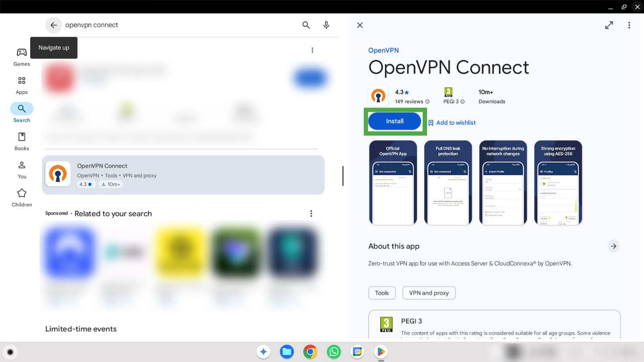Click the About this app heading
The image size is (644, 362).
point(394,246)
